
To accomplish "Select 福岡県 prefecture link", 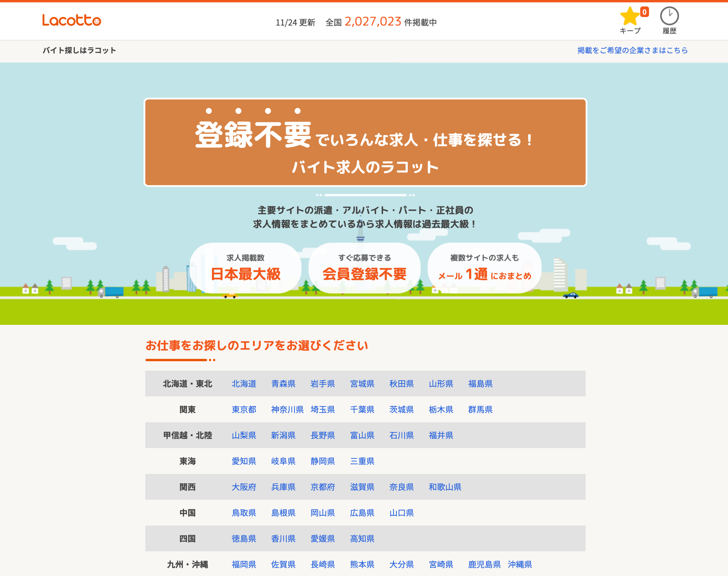I will (244, 565).
